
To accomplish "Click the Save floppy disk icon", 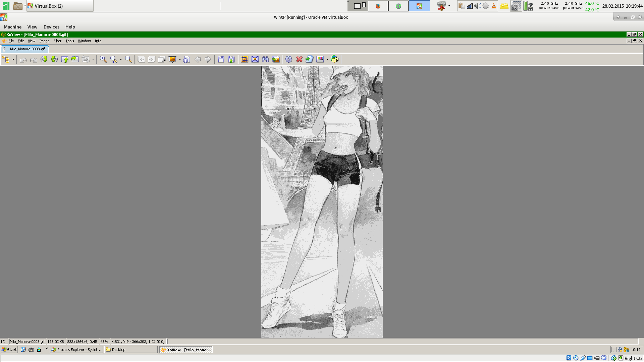I will [221, 59].
